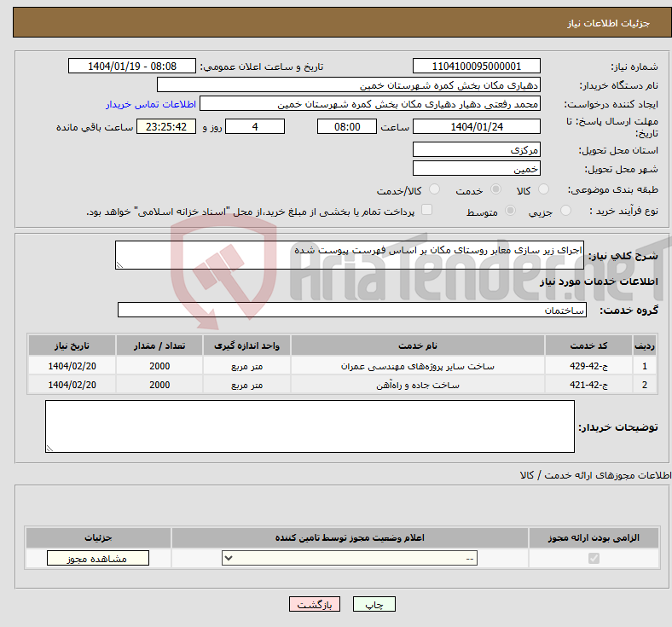Click ساخت سایر پروژه‌های مهندسی عمران cell
The width and height of the screenshot is (672, 627).
pos(417,366)
